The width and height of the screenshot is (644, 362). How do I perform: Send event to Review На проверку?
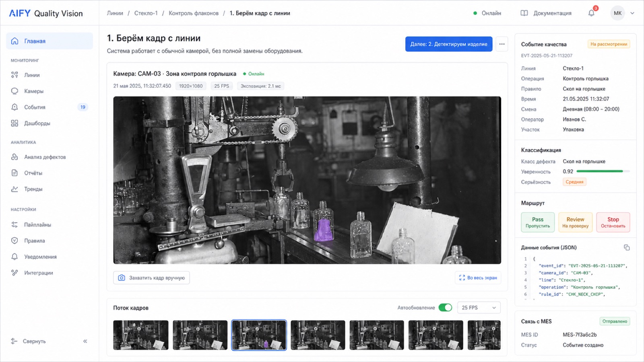click(575, 222)
